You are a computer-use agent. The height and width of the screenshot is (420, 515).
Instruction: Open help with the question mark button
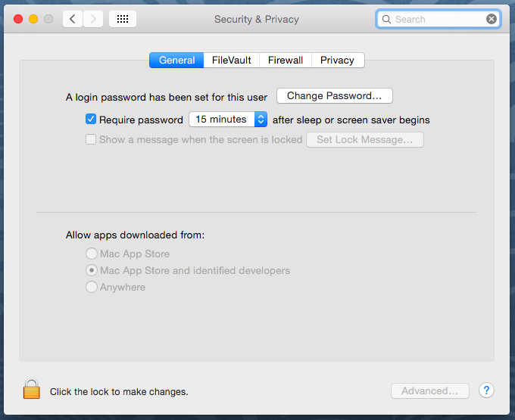click(x=486, y=390)
